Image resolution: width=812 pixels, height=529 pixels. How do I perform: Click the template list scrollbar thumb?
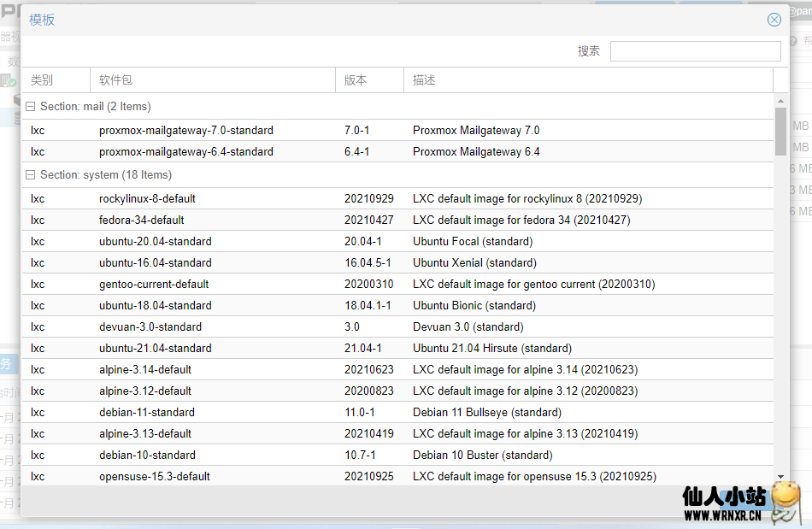click(x=780, y=130)
